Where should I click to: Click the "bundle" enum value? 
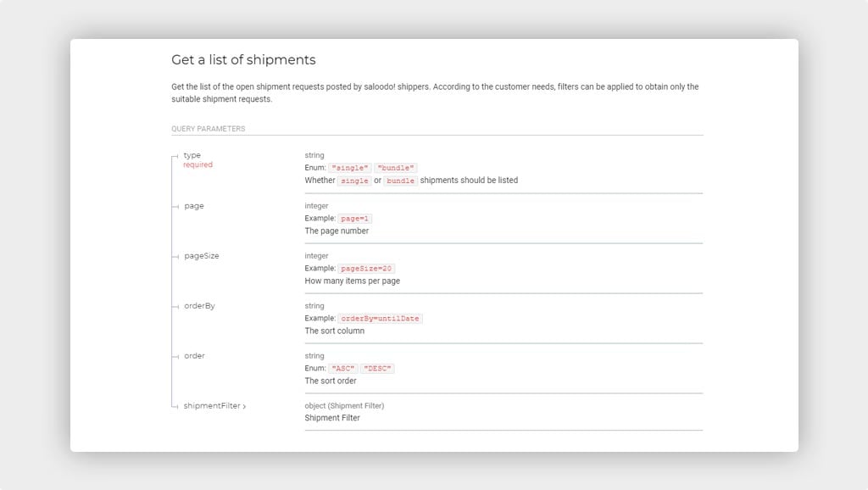tap(396, 168)
